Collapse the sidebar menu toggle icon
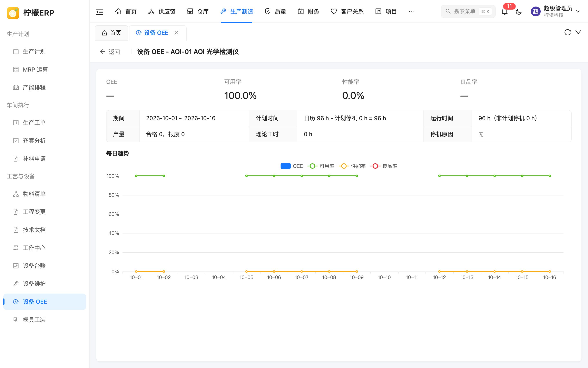 pyautogui.click(x=100, y=11)
